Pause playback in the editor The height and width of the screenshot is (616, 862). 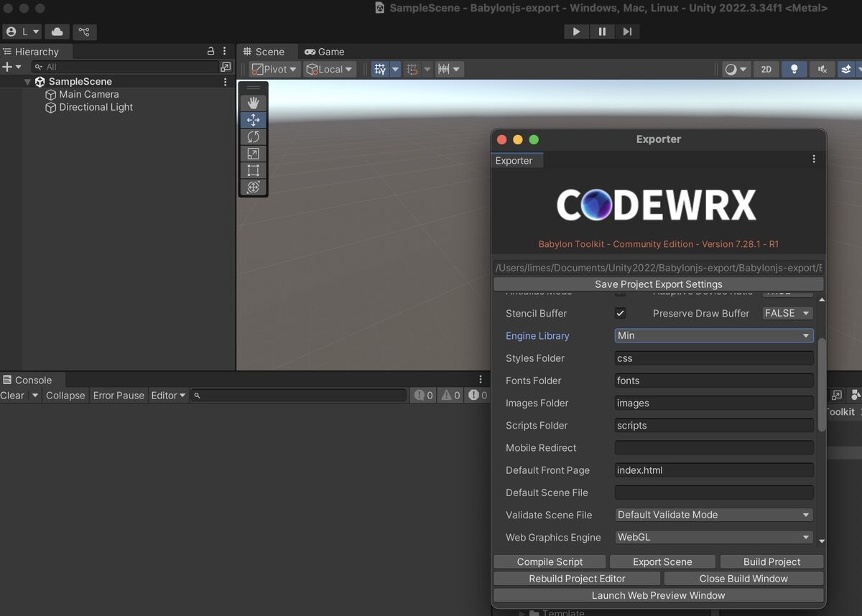coord(602,32)
